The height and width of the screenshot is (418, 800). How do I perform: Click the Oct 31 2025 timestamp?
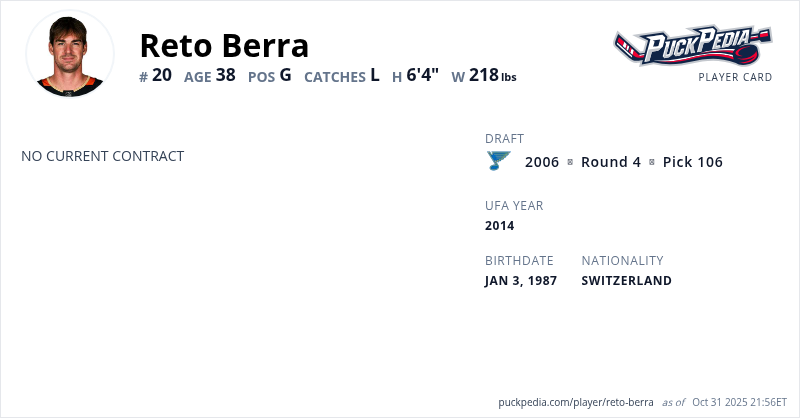741,402
